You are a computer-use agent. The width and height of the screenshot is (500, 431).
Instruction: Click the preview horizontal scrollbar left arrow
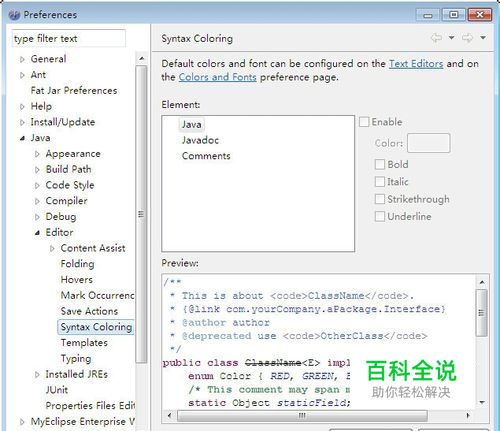point(169,416)
